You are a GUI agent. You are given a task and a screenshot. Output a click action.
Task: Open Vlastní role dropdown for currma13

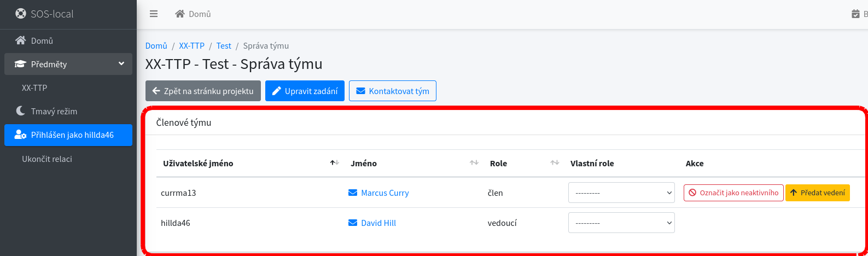tap(621, 193)
